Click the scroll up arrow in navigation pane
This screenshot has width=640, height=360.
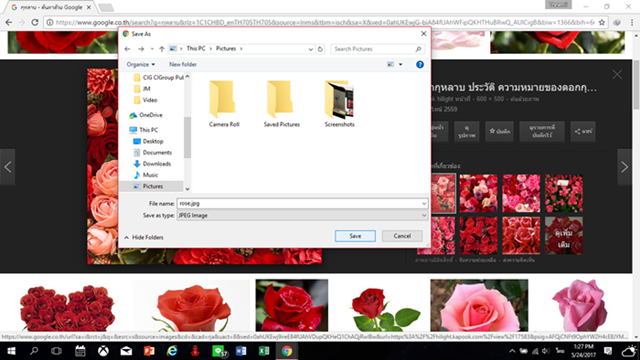(x=187, y=76)
